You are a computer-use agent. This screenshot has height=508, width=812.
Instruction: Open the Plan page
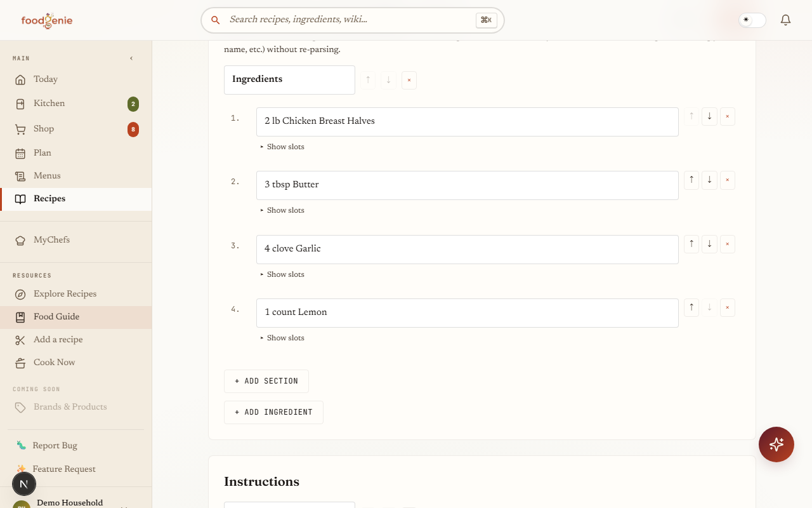[76, 153]
